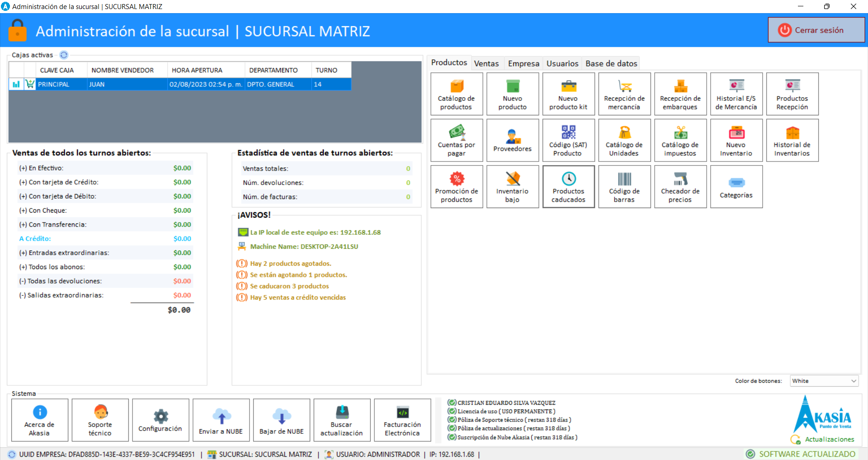Click the sales chart icon in PRINCIPAL row

pos(16,84)
